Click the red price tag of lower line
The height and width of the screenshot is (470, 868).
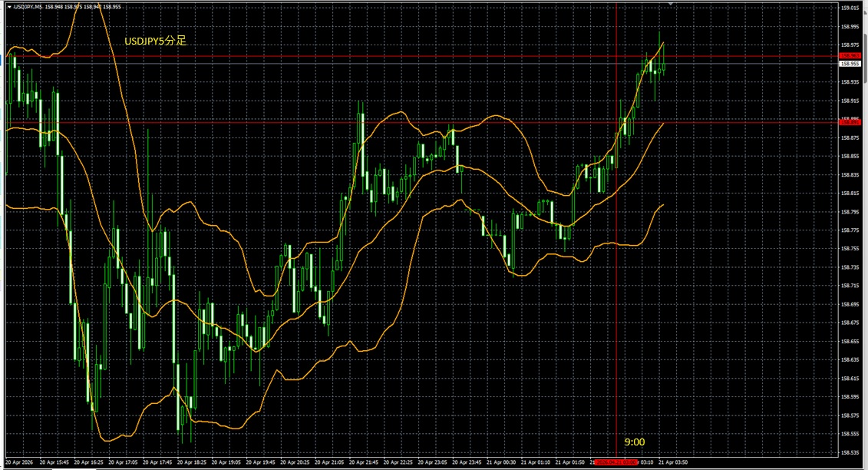click(850, 121)
